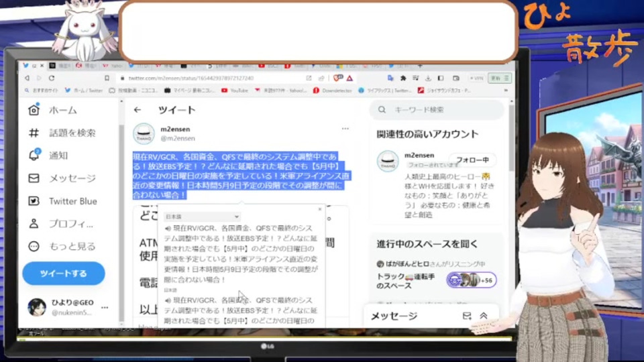Click the +56 listeners avatar group
The image size is (644, 362).
[x=471, y=280]
